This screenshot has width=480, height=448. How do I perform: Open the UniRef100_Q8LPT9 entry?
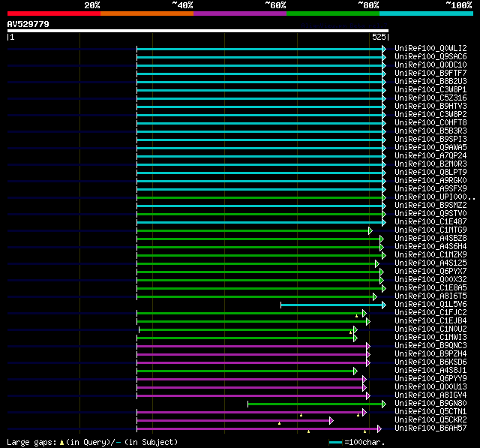coord(430,173)
